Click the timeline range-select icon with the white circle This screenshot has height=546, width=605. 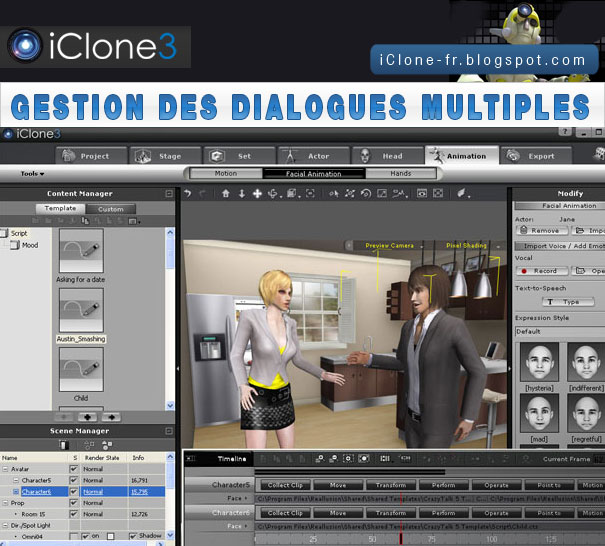point(363,458)
